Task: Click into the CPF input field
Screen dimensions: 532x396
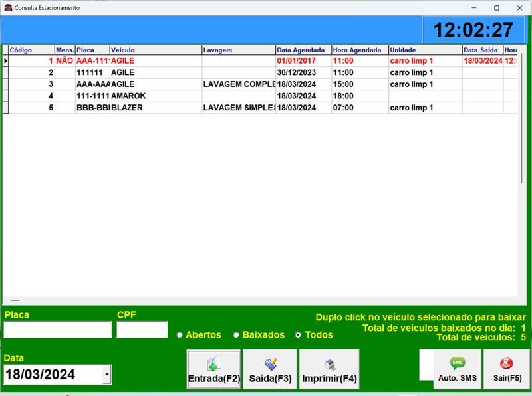Action: tap(142, 330)
